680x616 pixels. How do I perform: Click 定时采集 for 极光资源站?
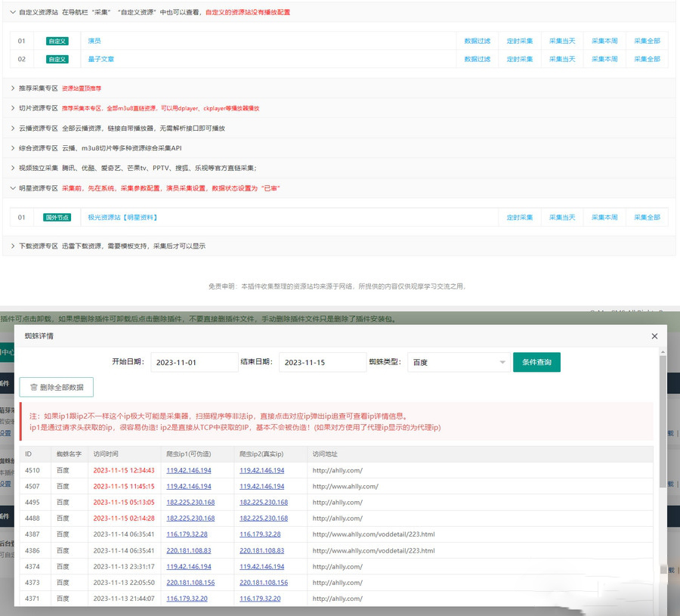[519, 218]
